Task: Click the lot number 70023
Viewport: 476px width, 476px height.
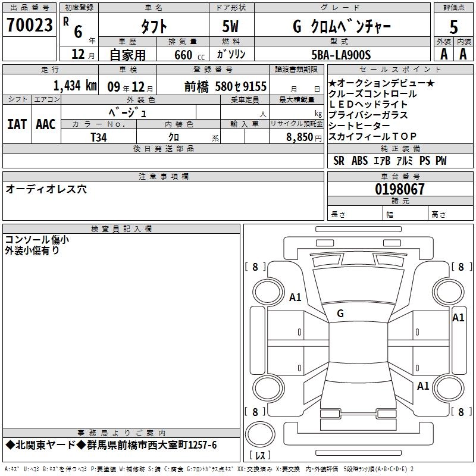Action: (x=29, y=26)
